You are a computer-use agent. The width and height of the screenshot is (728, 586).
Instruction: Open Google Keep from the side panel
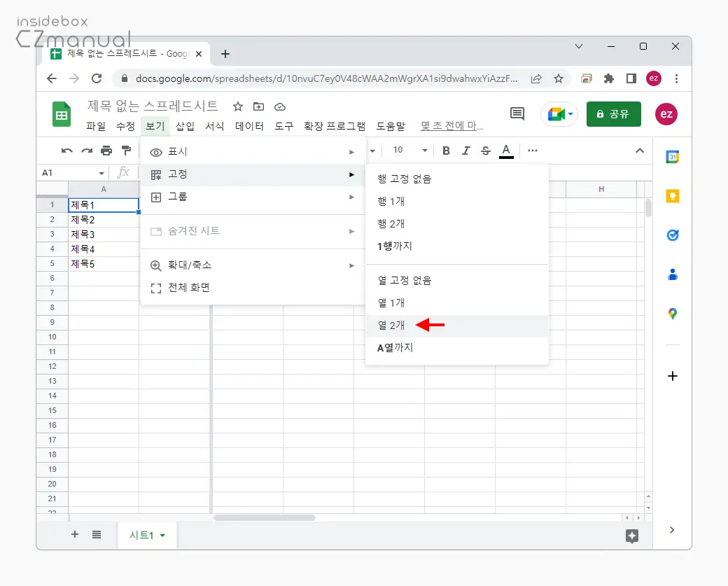672,196
